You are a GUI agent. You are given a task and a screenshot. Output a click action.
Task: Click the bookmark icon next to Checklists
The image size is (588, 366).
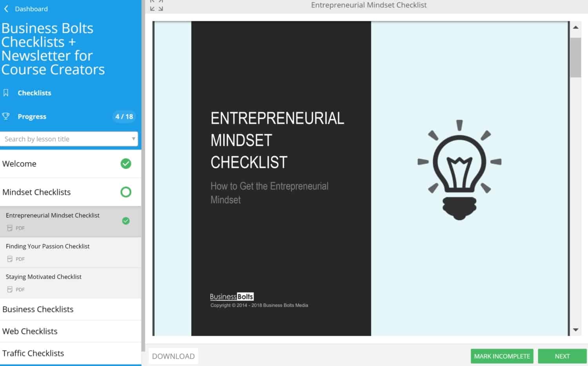click(6, 93)
